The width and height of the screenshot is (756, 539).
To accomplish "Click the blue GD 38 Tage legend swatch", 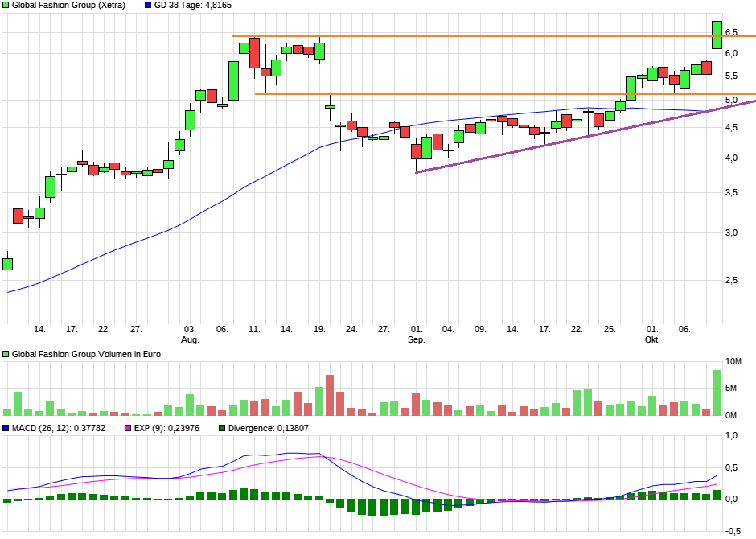I will pyautogui.click(x=148, y=6).
